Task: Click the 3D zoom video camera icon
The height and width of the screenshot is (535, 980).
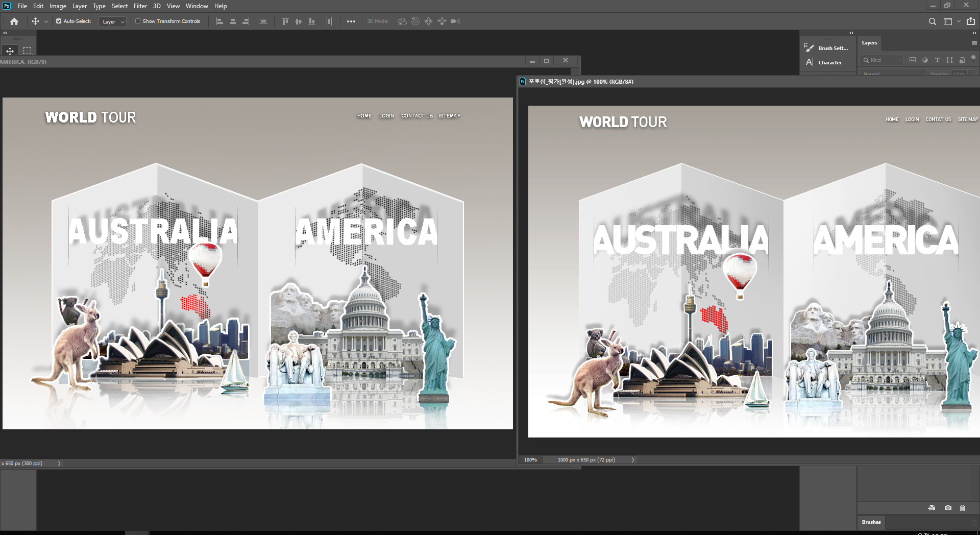Action: (455, 21)
